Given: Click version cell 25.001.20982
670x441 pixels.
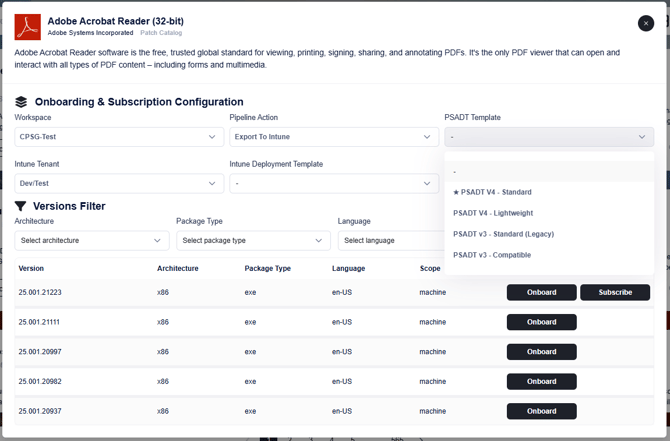Looking at the screenshot, I should (x=40, y=382).
